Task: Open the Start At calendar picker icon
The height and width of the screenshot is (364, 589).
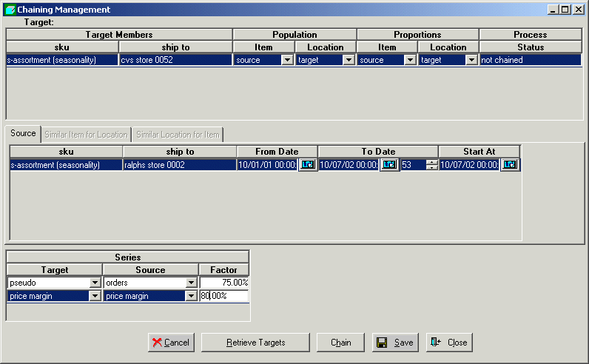Action: [509, 164]
